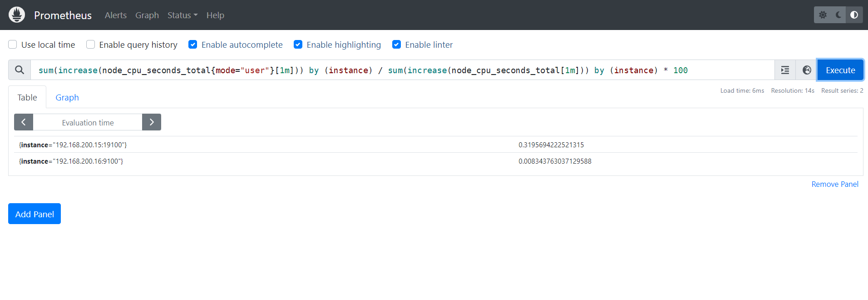Select the light theme sun icon

[x=823, y=15]
